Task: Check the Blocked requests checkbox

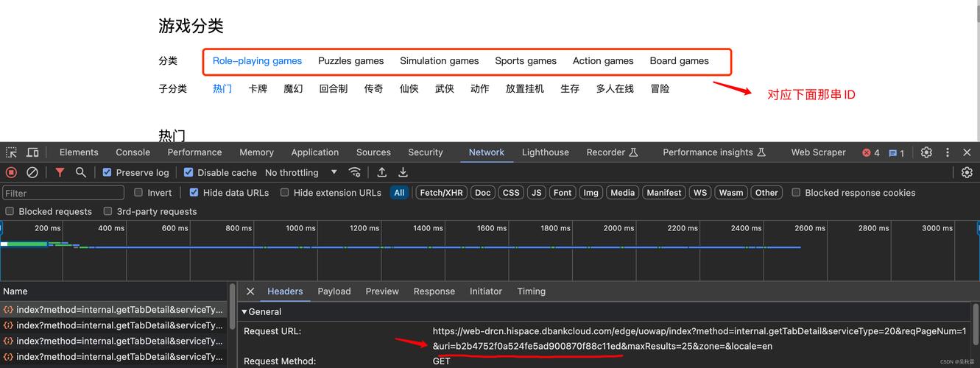Action: coord(10,211)
